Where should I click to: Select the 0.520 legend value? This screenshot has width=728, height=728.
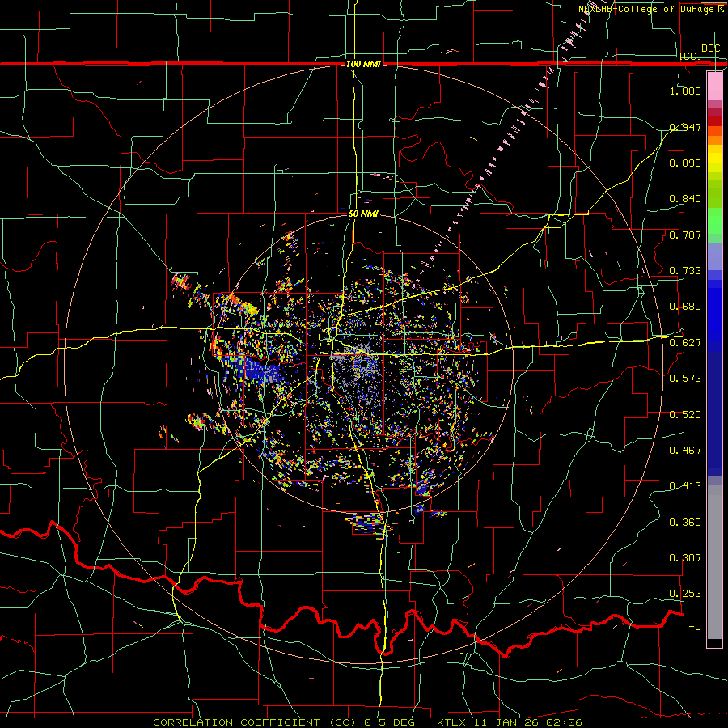coord(685,415)
